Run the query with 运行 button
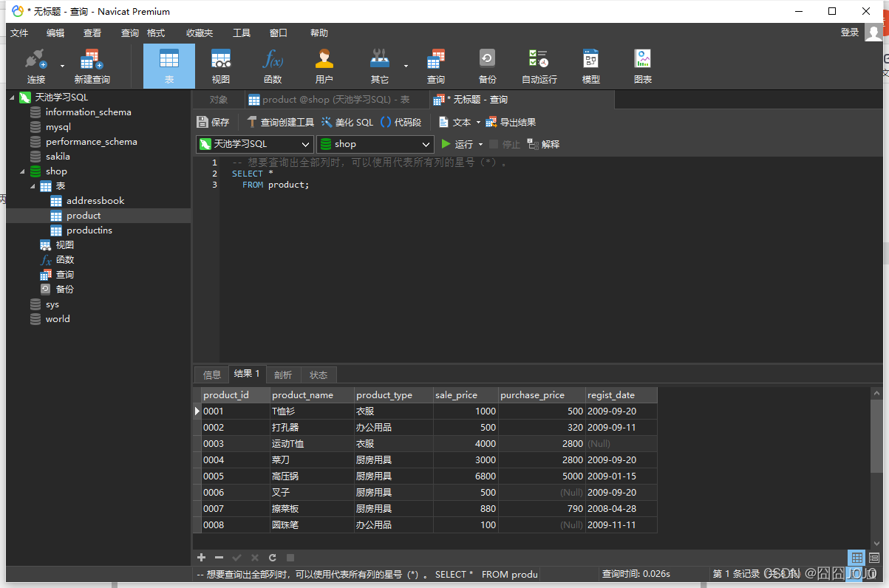889x588 pixels. tap(457, 144)
